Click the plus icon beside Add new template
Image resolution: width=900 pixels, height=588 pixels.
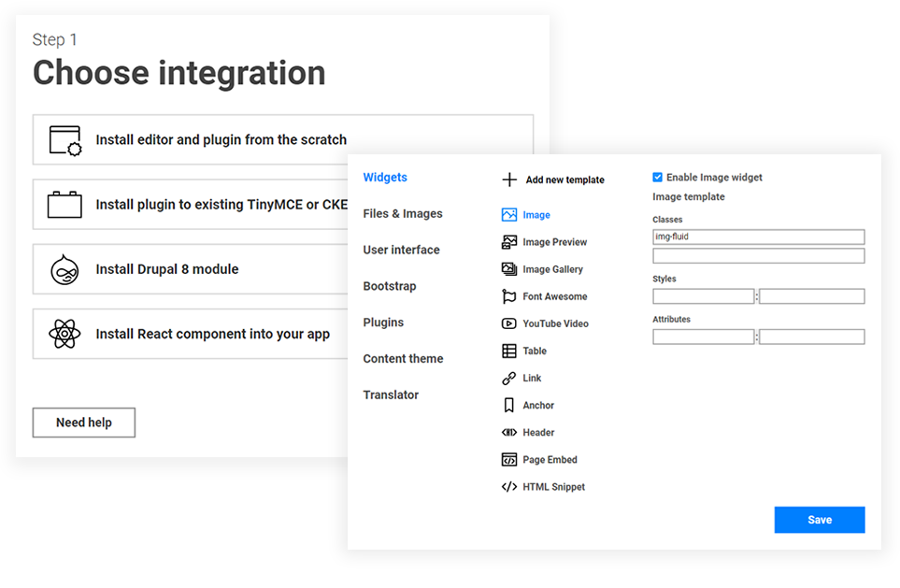click(509, 179)
